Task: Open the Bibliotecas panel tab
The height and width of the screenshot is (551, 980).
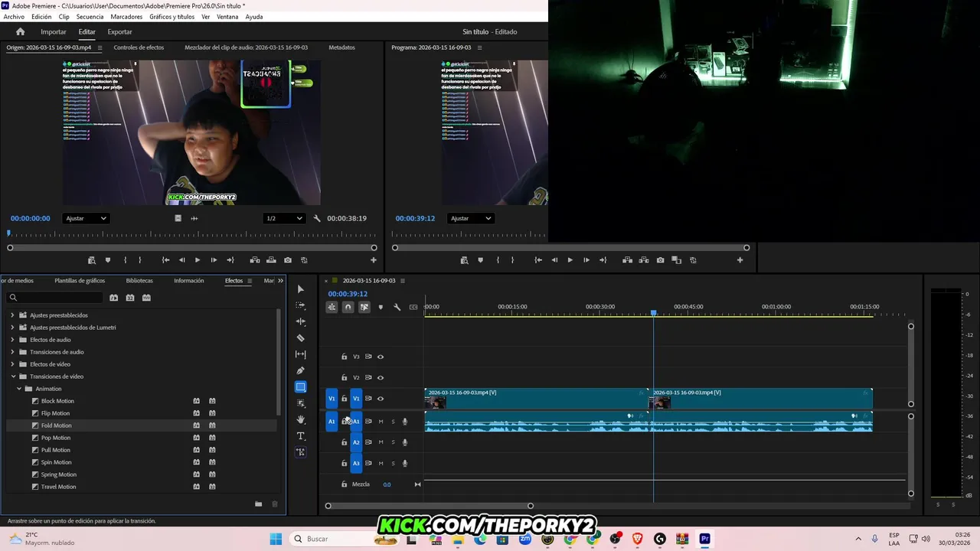Action: 139,281
